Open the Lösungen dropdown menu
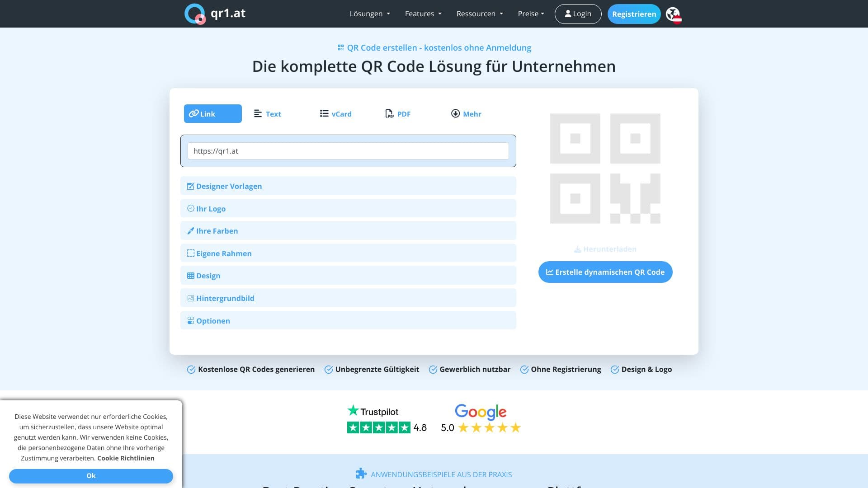Screen dimensions: 868x488 pos(369,14)
